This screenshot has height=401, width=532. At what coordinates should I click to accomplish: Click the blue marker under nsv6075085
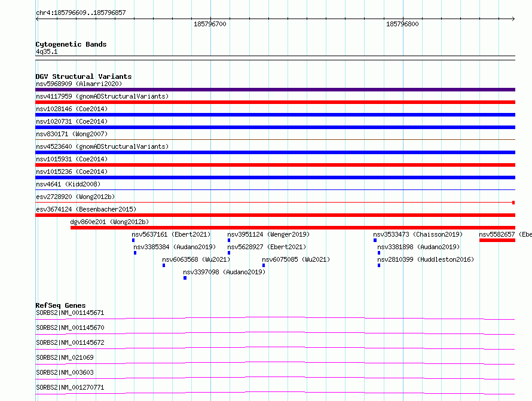[264, 265]
